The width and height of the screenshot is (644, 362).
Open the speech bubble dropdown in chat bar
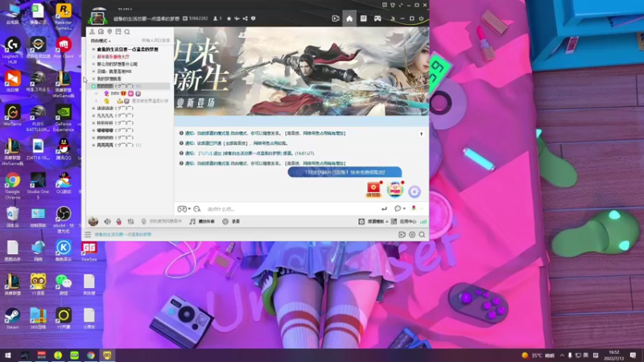399,208
